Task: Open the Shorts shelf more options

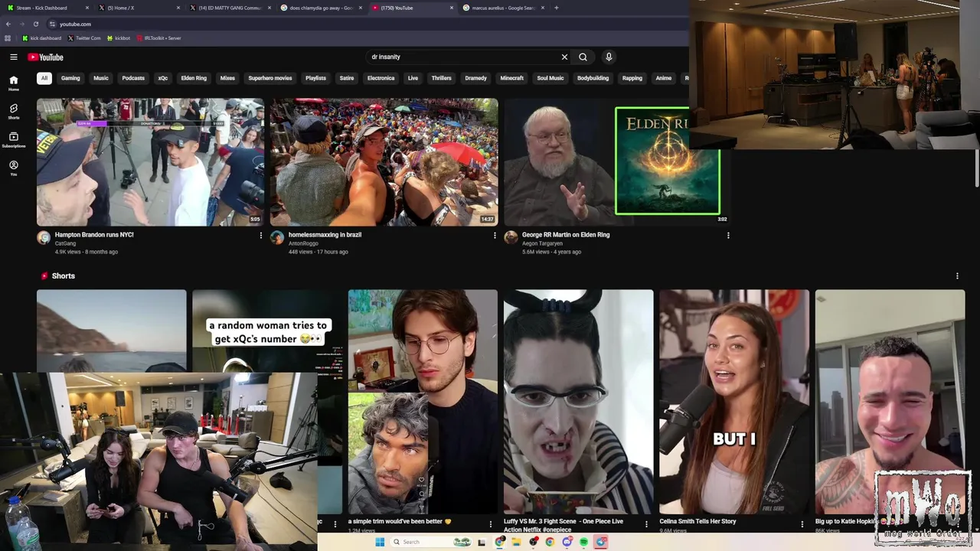Action: (x=957, y=275)
